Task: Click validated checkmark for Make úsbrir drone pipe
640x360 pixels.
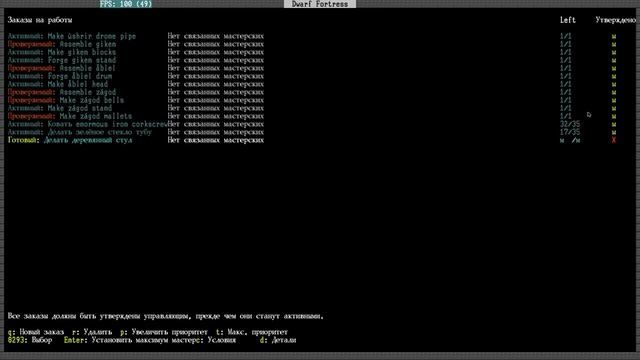Action: (613, 36)
